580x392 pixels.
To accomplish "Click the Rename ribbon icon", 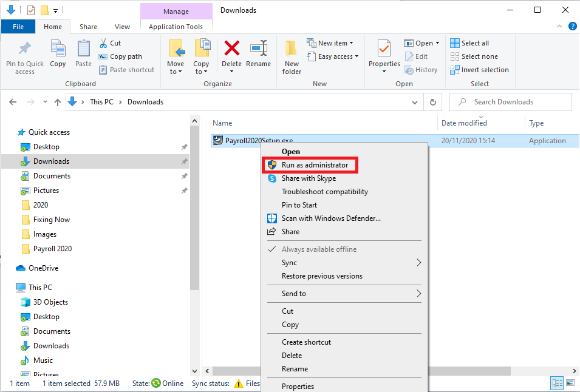I will (x=258, y=49).
